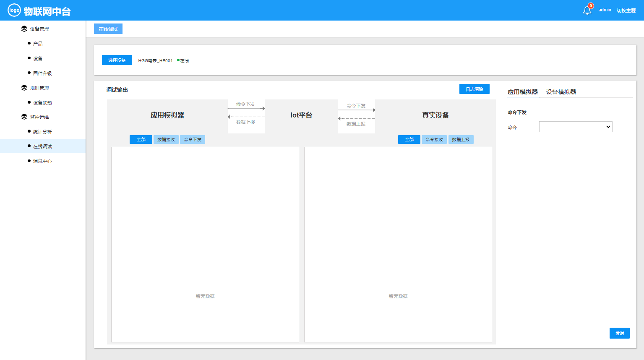This screenshot has height=360, width=644.
Task: Filter application logs by 命令下发
Action: 193,140
